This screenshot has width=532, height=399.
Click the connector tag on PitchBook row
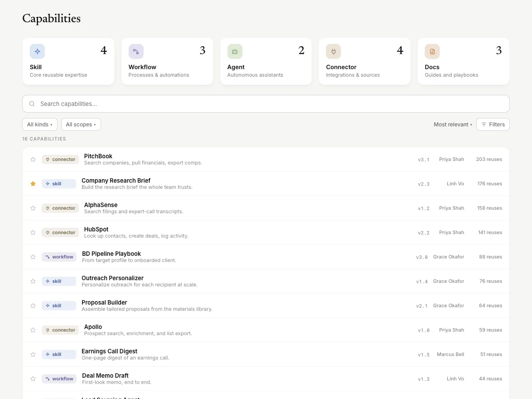60,159
